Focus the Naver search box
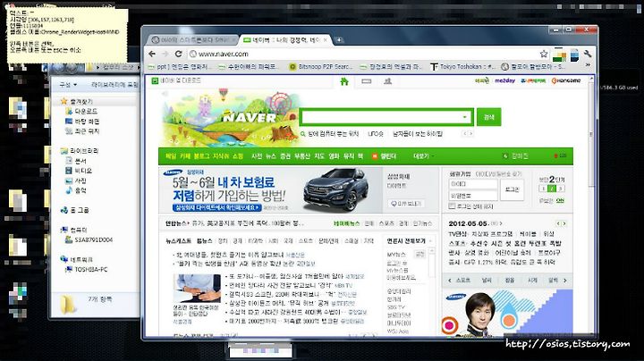The width and height of the screenshot is (644, 361). click(380, 117)
